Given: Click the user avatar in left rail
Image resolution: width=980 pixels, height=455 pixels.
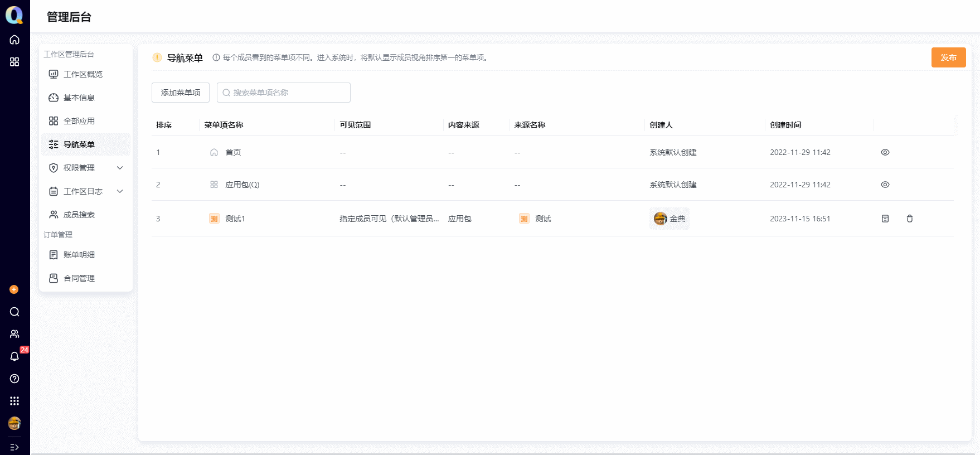Looking at the screenshot, I should point(14,423).
